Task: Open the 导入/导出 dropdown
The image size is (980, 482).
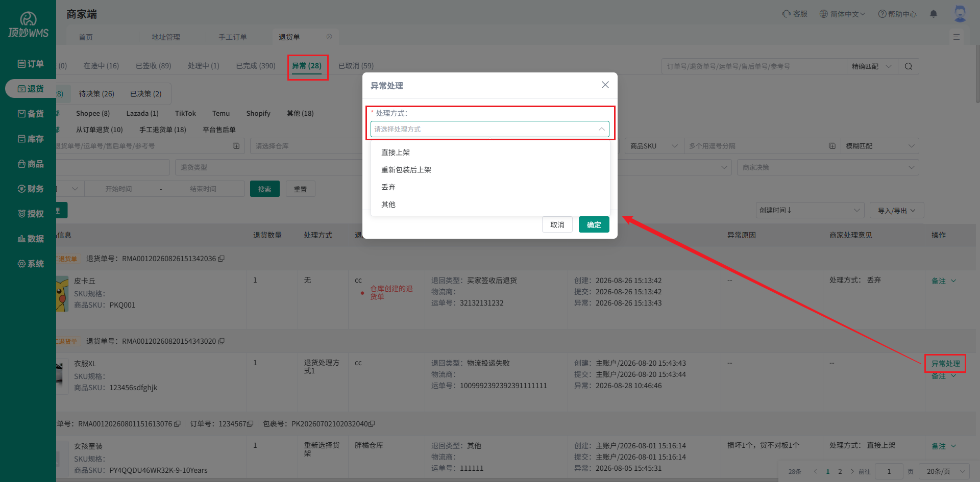Action: click(896, 210)
